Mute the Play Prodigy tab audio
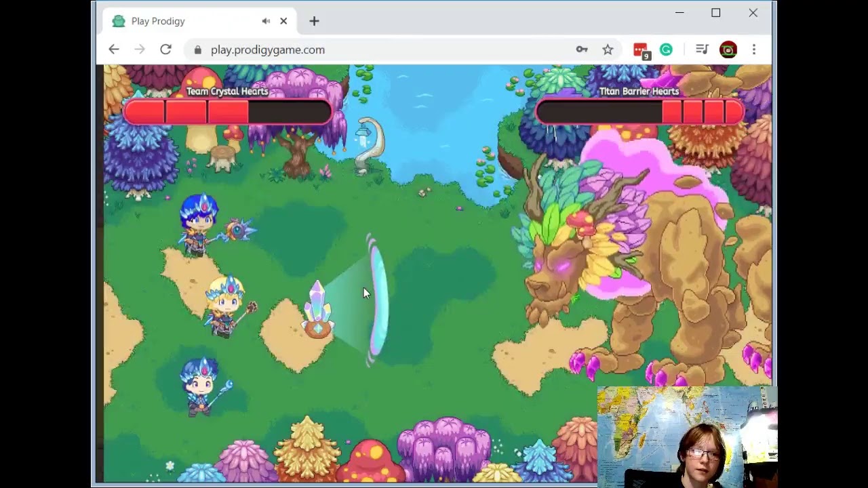Screen dimensions: 868x488 tap(266, 21)
